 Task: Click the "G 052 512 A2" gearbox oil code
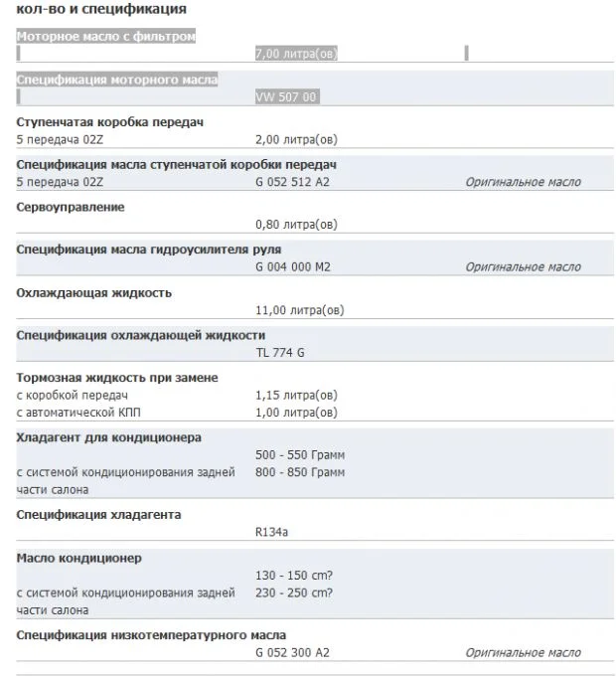(293, 182)
